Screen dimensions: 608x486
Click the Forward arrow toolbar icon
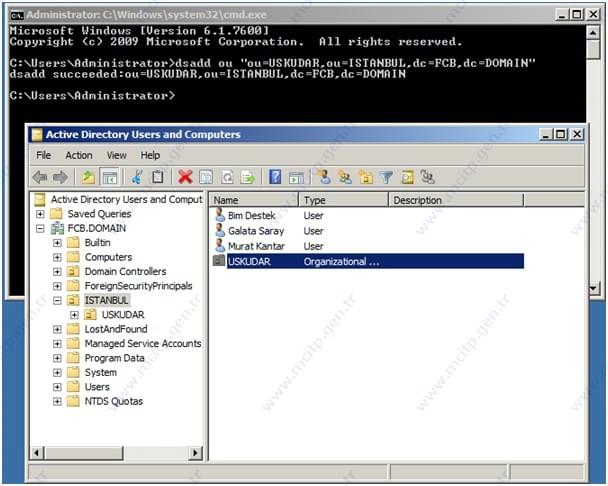(60, 177)
